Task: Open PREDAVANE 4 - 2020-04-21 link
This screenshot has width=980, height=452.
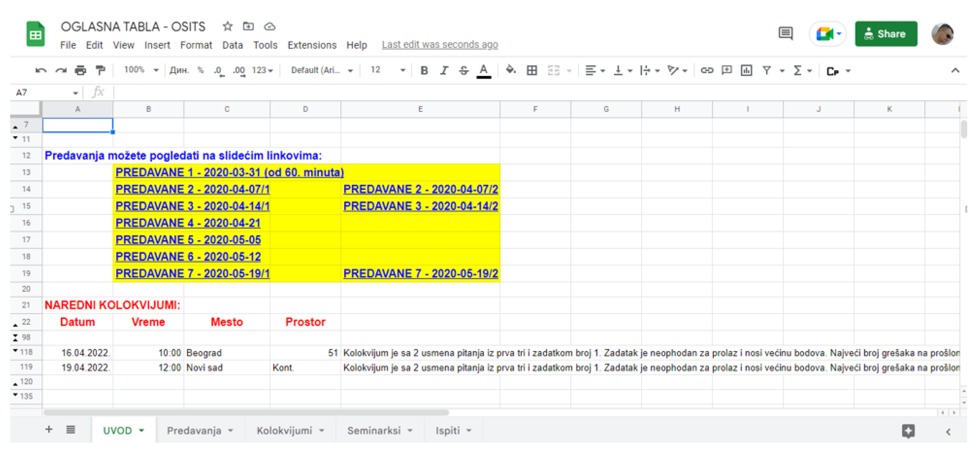Action: 188,223
